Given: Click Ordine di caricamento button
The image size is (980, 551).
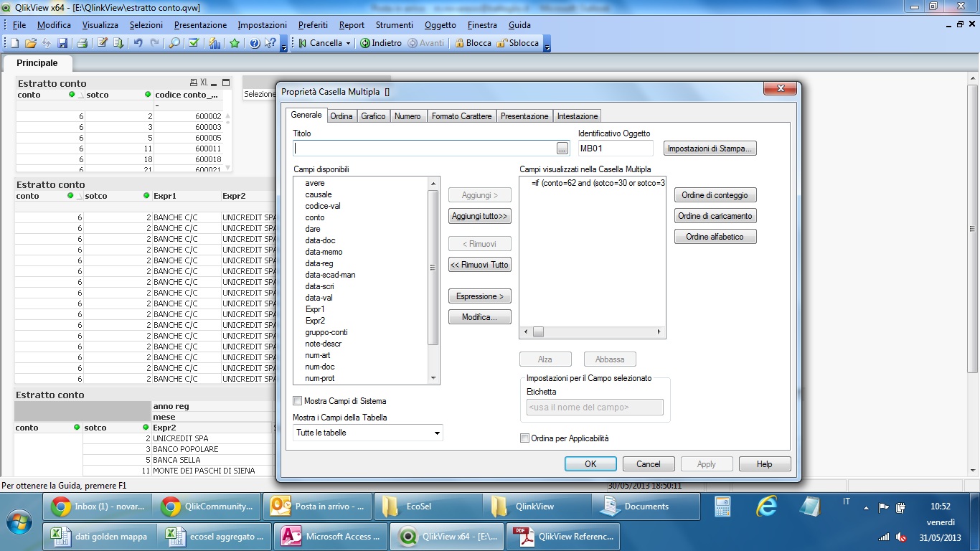Looking at the screenshot, I should click(715, 216).
